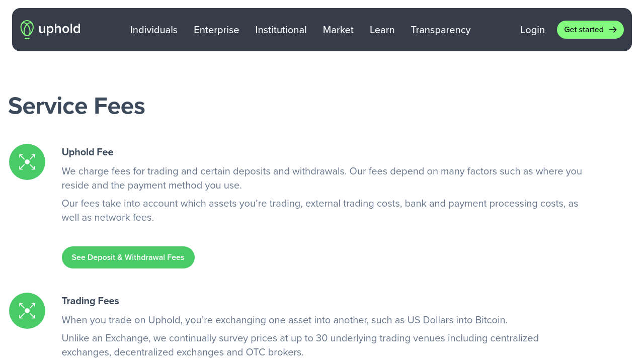
Task: Click the uphold wordmark text
Action: coord(59,29)
